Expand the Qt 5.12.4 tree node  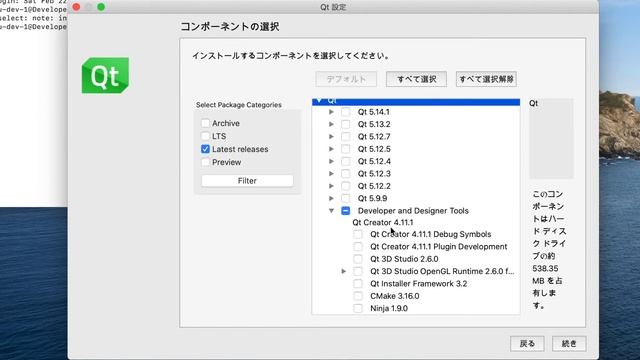point(331,161)
